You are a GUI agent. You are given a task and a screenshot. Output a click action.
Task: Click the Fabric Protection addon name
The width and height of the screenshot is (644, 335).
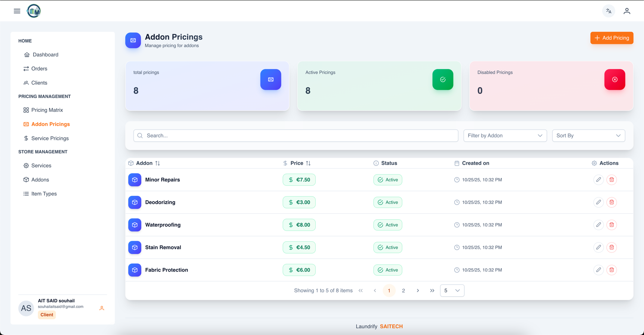click(x=167, y=270)
